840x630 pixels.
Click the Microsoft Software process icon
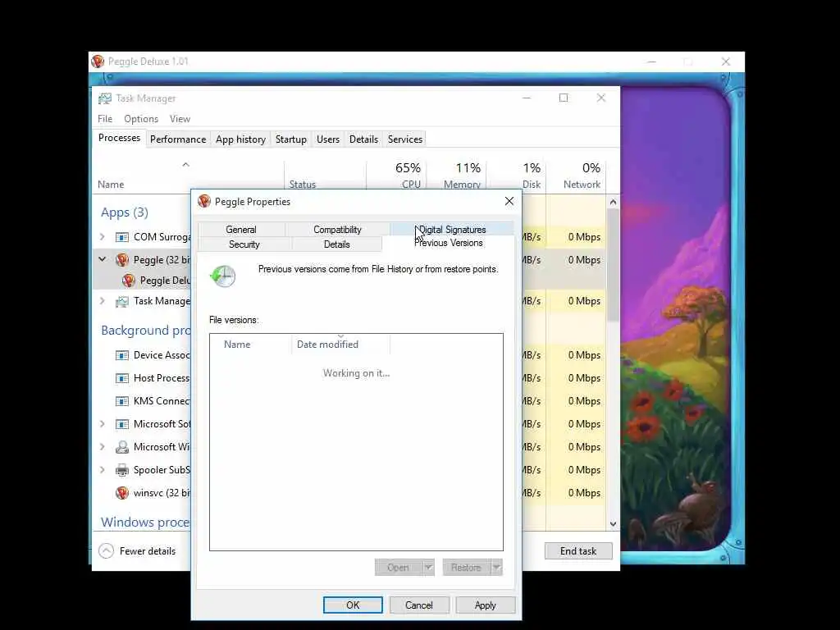point(122,424)
